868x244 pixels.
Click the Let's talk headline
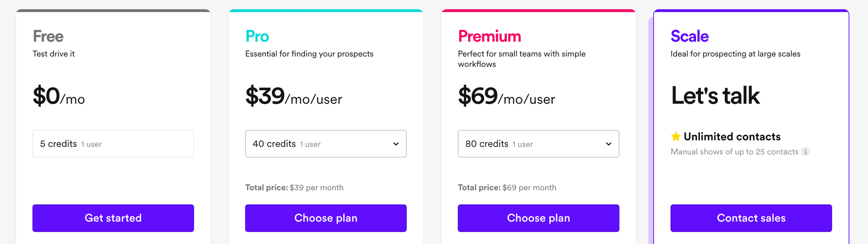coord(715,96)
